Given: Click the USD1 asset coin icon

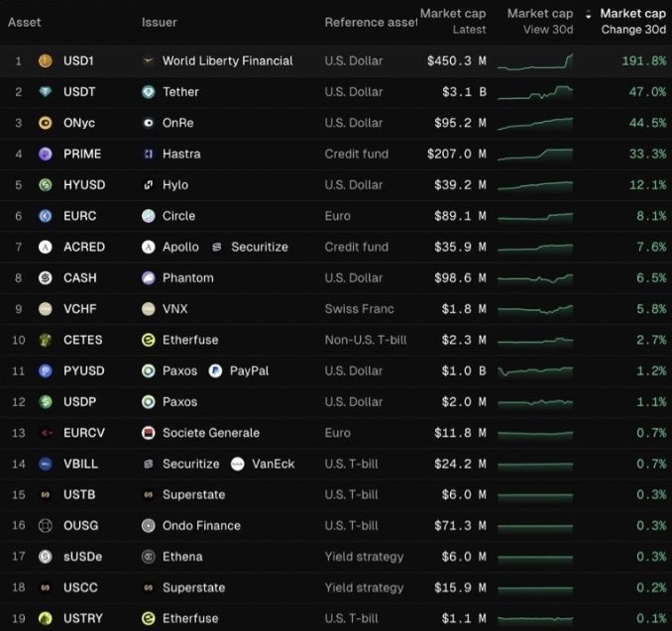Looking at the screenshot, I should [x=45, y=61].
